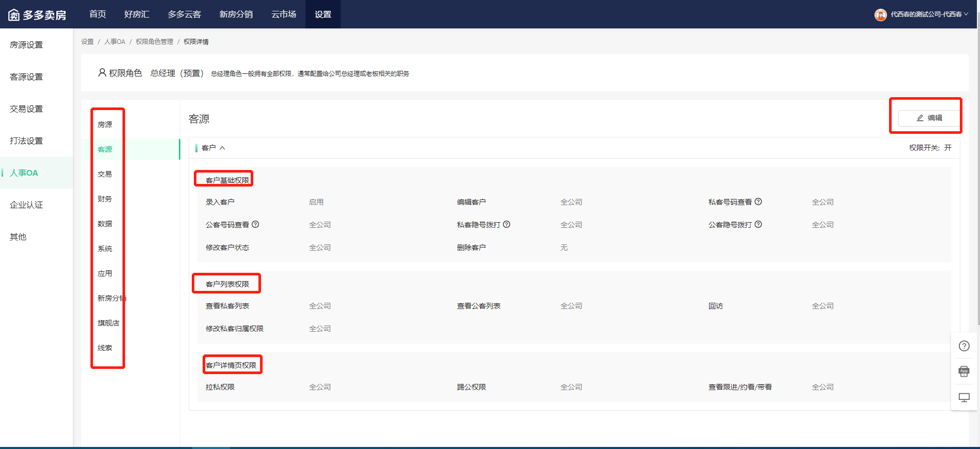The height and width of the screenshot is (449, 980).
Task: Select the 设置 top menu
Action: coord(323,14)
